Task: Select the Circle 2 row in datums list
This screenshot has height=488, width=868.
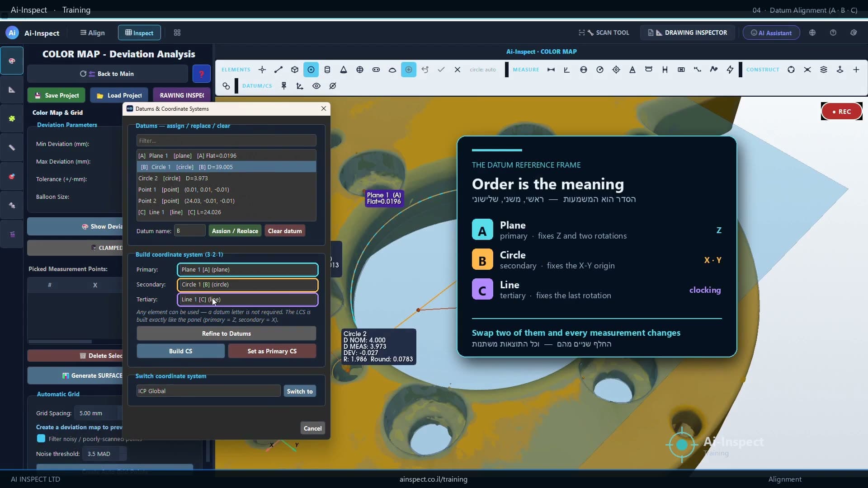Action: 226,178
